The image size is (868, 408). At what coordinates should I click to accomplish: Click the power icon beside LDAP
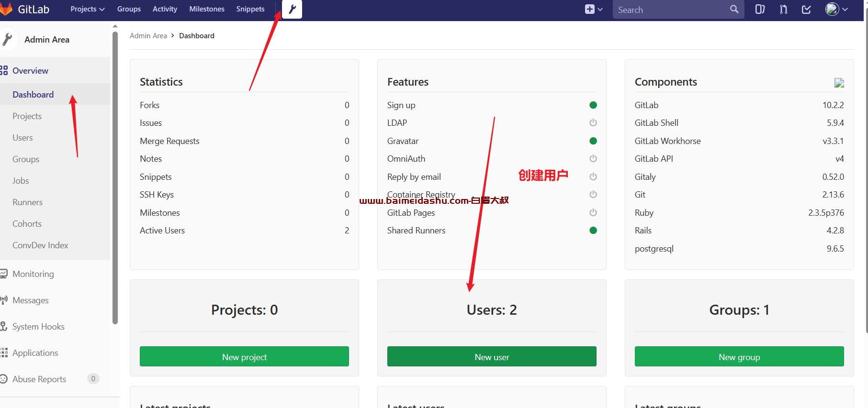point(593,123)
